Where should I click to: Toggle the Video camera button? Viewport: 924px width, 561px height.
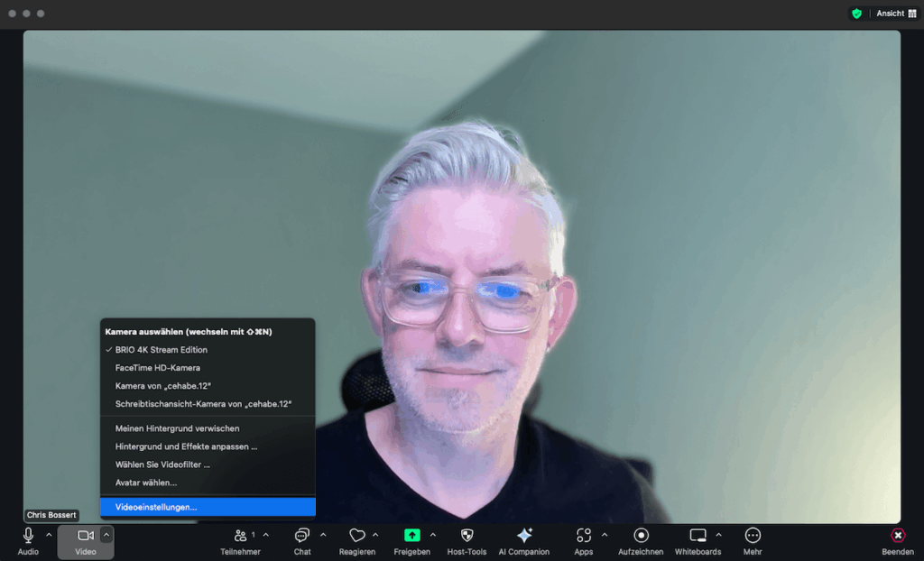click(x=86, y=536)
